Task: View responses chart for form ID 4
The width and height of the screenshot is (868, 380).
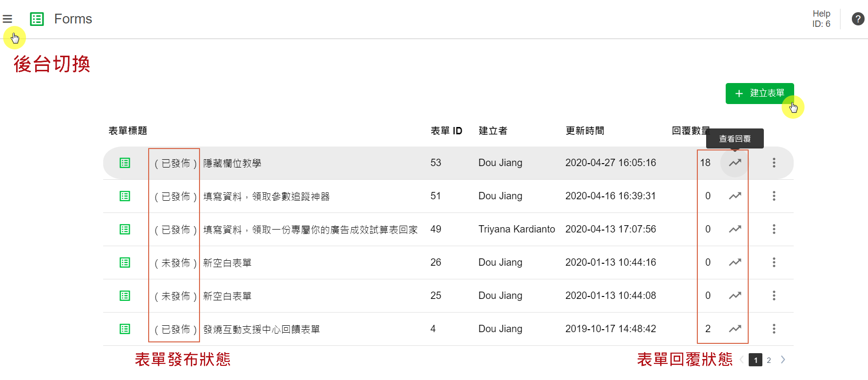Action: [x=734, y=329]
